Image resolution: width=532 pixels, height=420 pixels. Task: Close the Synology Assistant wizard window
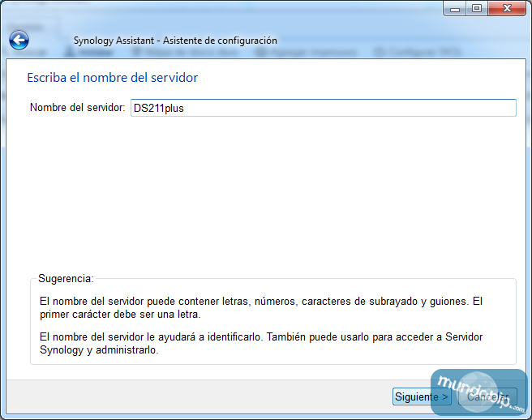507,8
